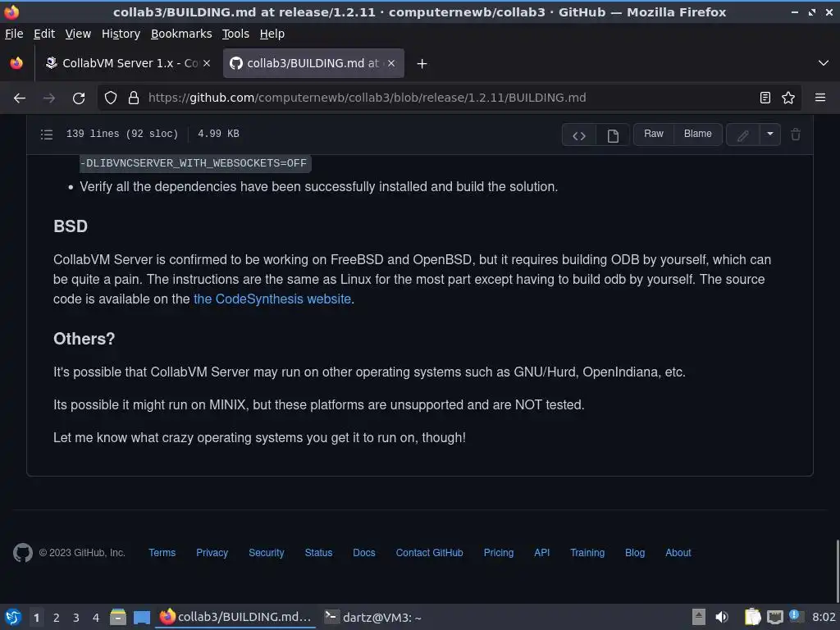The height and width of the screenshot is (630, 840).
Task: Open the API footer link
Action: [x=541, y=553]
